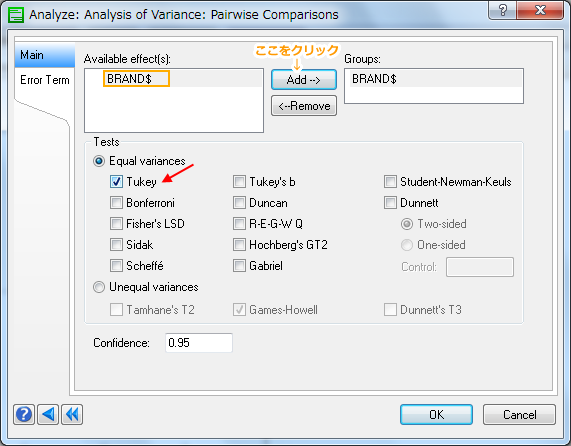Select the Unequal variances radio button
This screenshot has height=446, width=571.
pos(99,287)
